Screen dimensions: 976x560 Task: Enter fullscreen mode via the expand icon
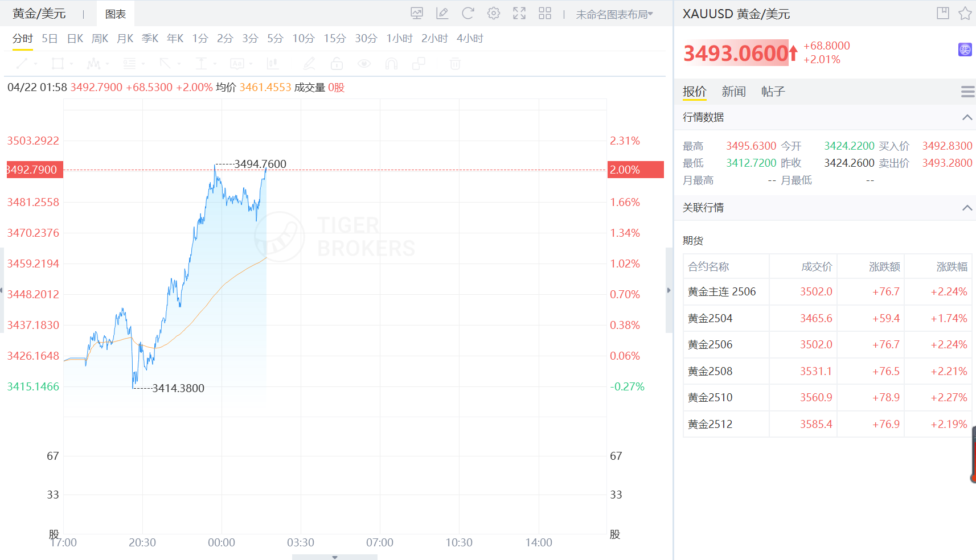(x=519, y=13)
